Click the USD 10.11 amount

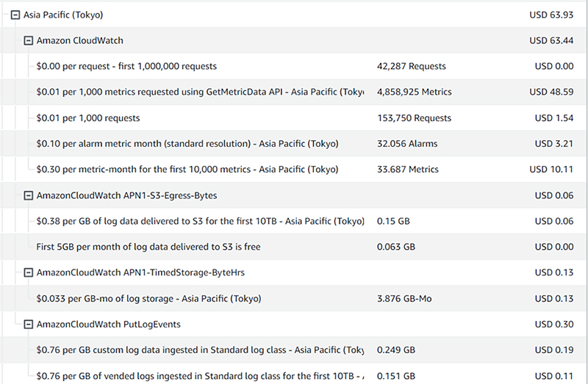pyautogui.click(x=551, y=170)
